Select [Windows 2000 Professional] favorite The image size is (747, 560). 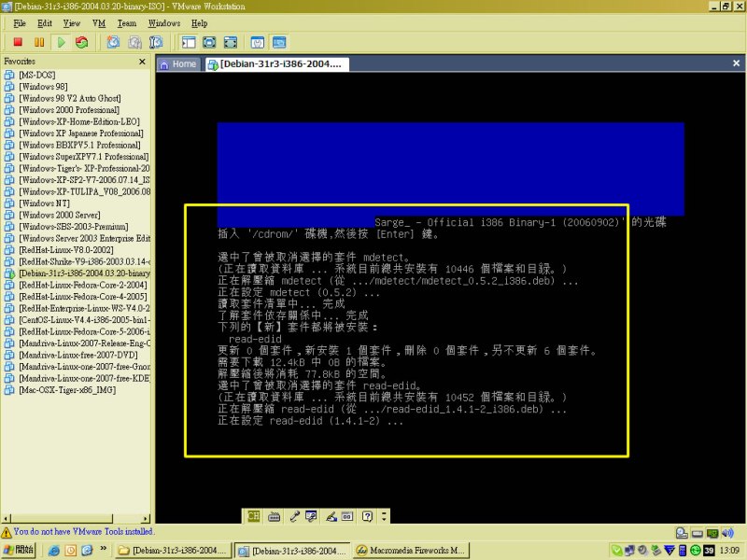68,110
